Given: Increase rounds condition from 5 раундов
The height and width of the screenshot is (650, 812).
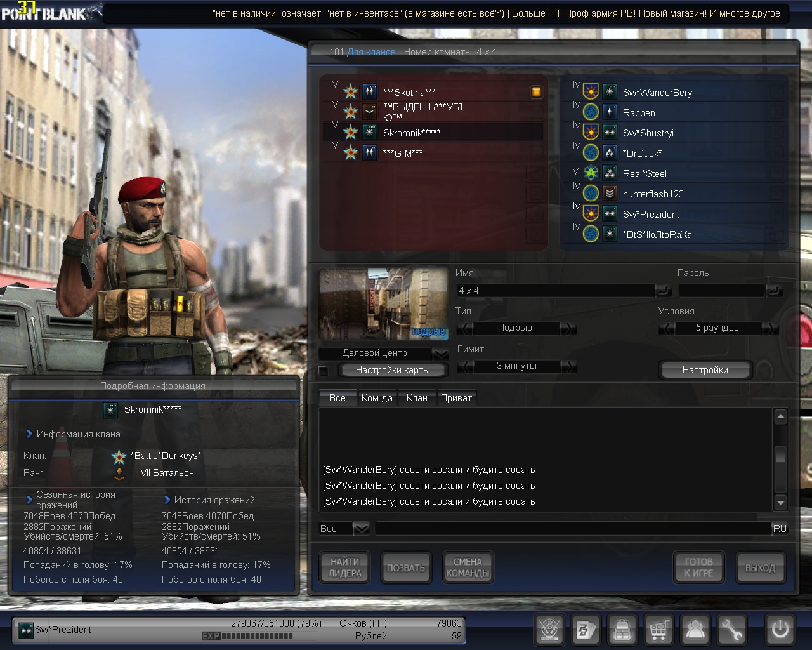Looking at the screenshot, I should pyautogui.click(x=770, y=328).
